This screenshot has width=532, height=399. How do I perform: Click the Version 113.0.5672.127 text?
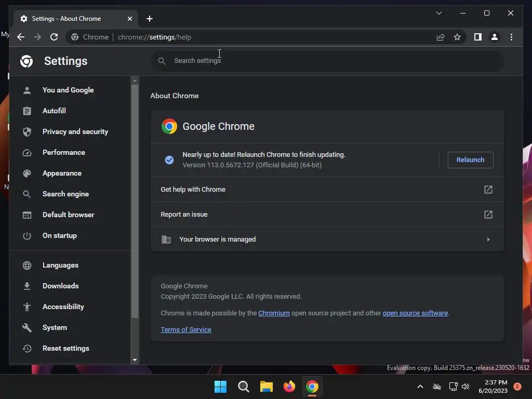(252, 165)
